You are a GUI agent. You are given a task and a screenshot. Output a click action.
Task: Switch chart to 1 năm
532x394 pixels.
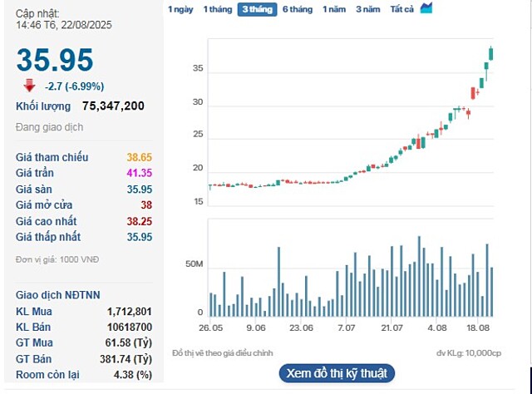pos(333,9)
